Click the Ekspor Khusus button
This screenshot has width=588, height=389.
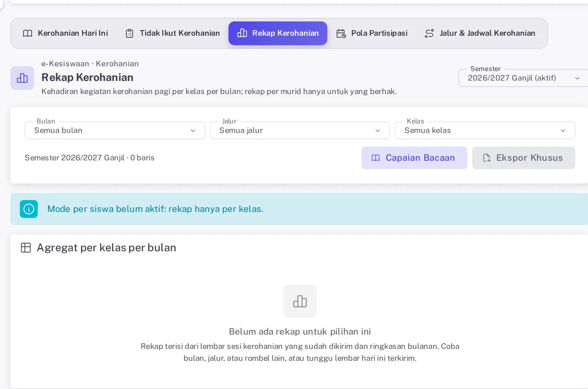pyautogui.click(x=524, y=158)
